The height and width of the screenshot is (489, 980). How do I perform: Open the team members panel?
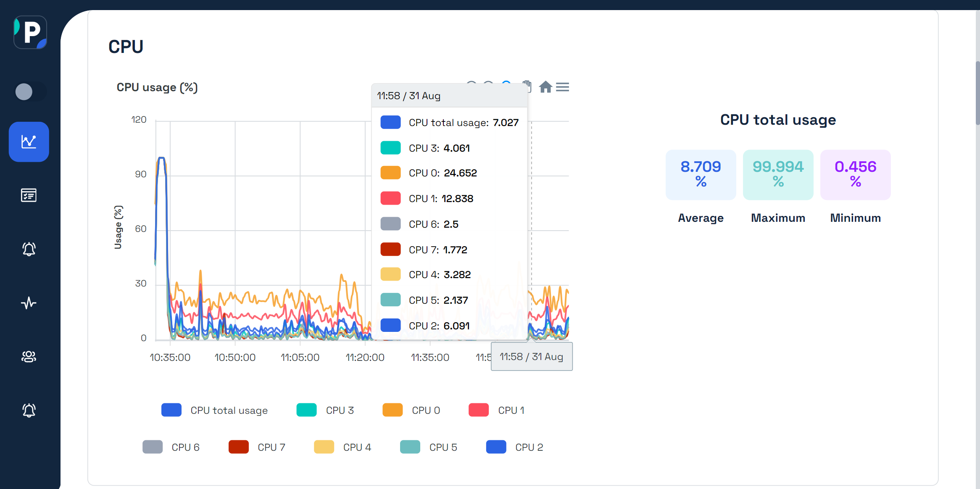click(29, 357)
